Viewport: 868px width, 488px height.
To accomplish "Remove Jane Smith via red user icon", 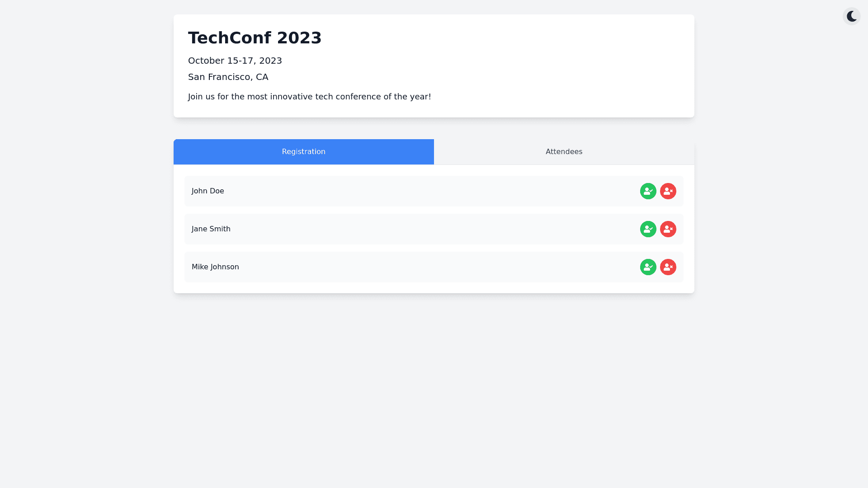I will pos(668,229).
